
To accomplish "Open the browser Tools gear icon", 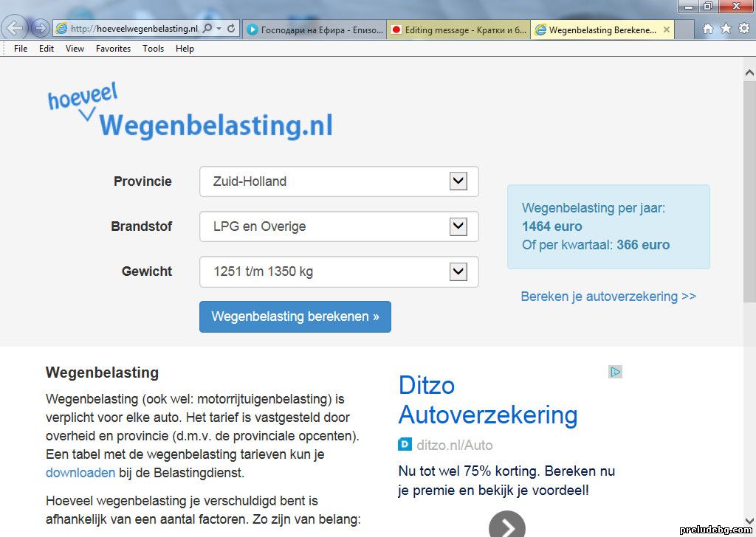I will click(743, 29).
